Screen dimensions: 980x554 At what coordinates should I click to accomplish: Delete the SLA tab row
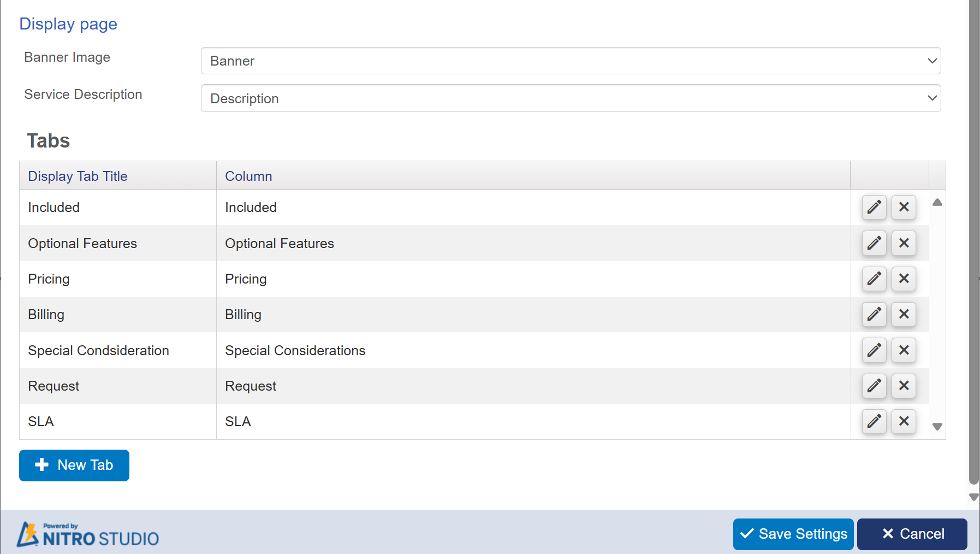(904, 421)
